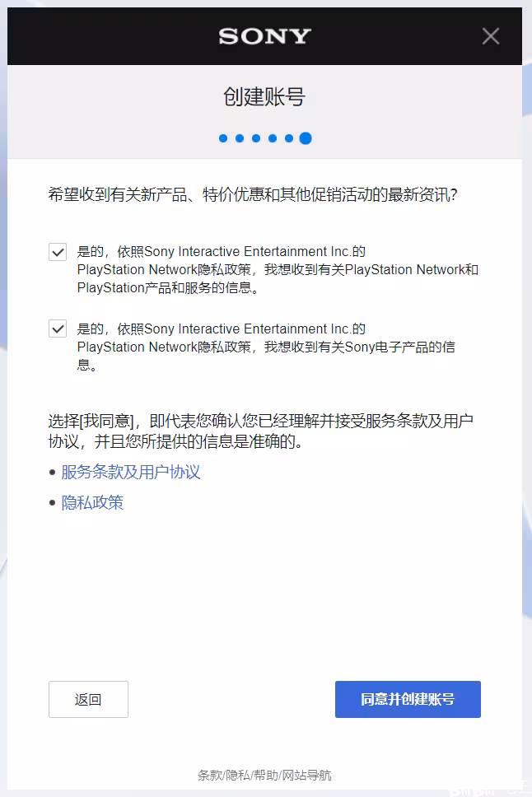Image resolution: width=532 pixels, height=797 pixels.
Task: Uncheck PlayStation Network products info checkbox
Action: click(58, 252)
